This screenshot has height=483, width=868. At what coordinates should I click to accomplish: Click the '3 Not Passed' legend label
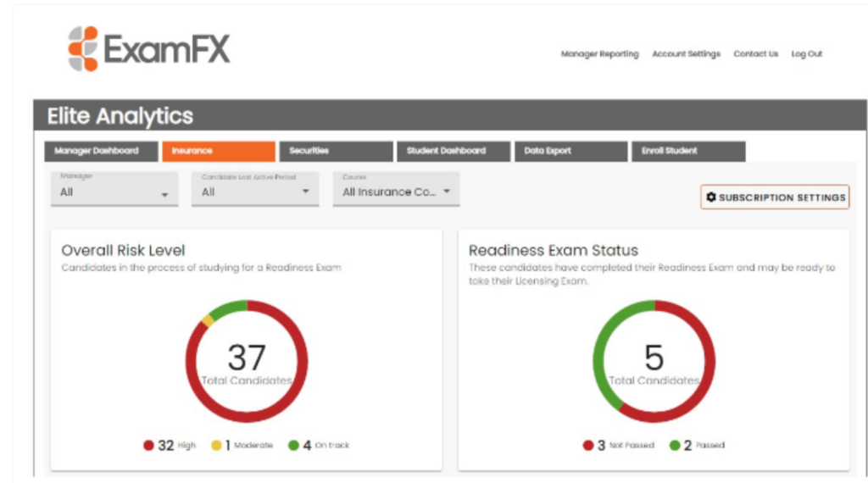tap(618, 446)
